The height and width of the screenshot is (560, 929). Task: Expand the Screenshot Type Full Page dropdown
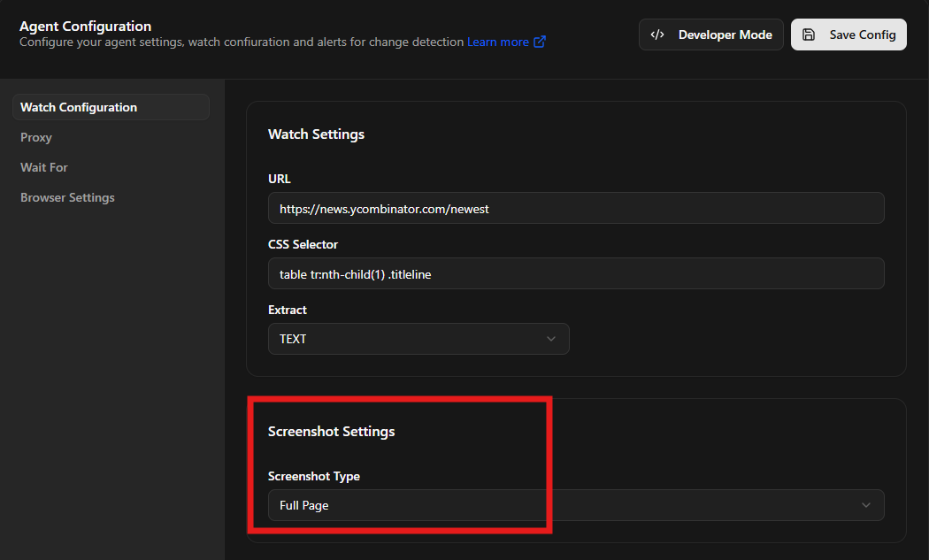point(575,505)
